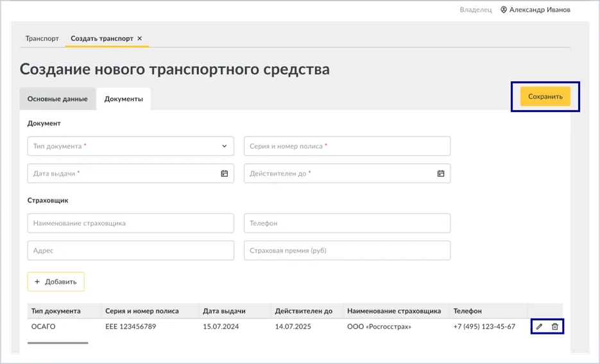Click the Сохранить button
Image resolution: width=600 pixels, height=364 pixels.
[545, 96]
